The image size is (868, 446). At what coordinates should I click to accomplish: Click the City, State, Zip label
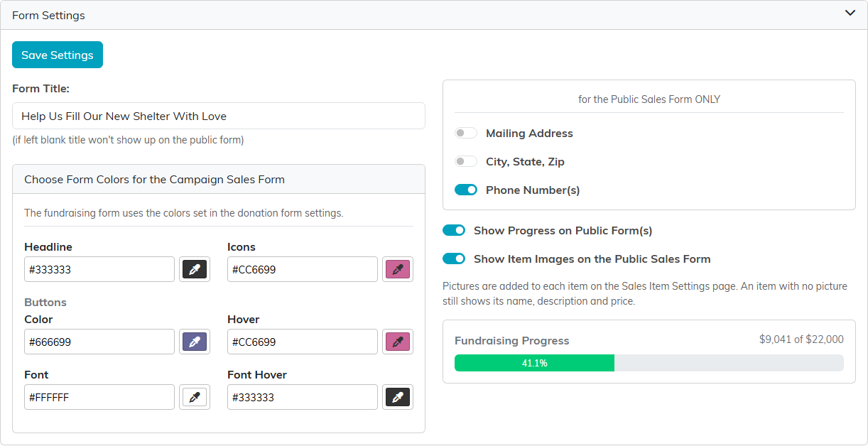pyautogui.click(x=525, y=161)
